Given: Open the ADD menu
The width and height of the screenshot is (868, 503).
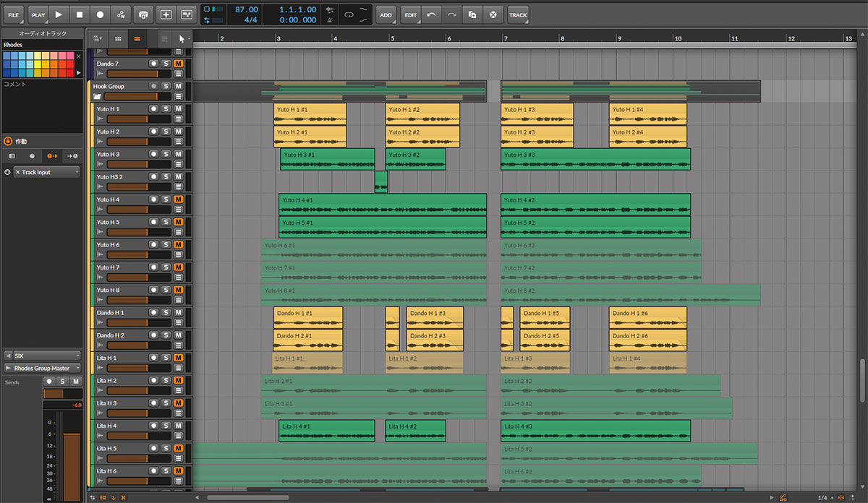Looking at the screenshot, I should (x=386, y=14).
